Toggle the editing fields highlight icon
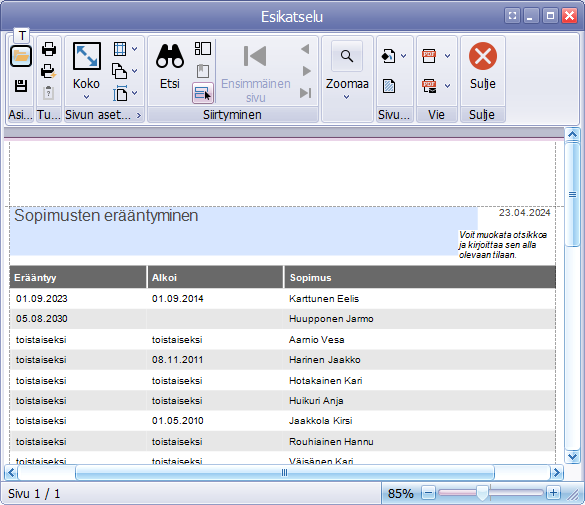Image resolution: width=585 pixels, height=505 pixels. tap(203, 93)
